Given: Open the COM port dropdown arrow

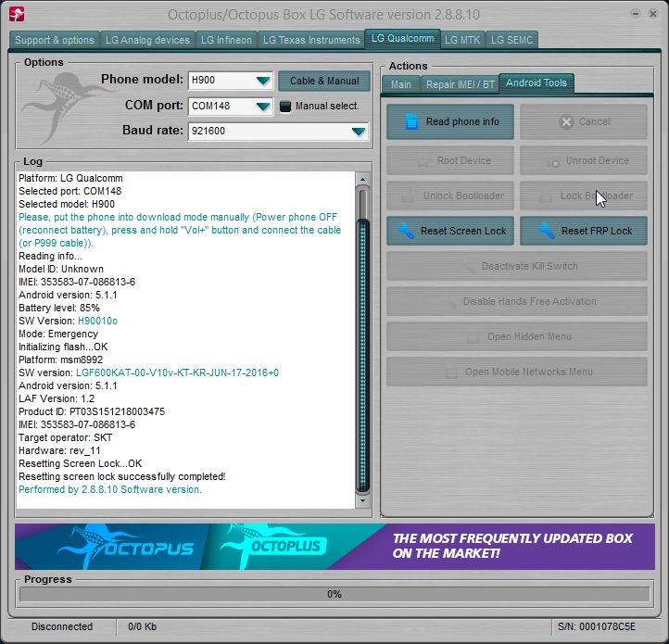Looking at the screenshot, I should pos(263,107).
